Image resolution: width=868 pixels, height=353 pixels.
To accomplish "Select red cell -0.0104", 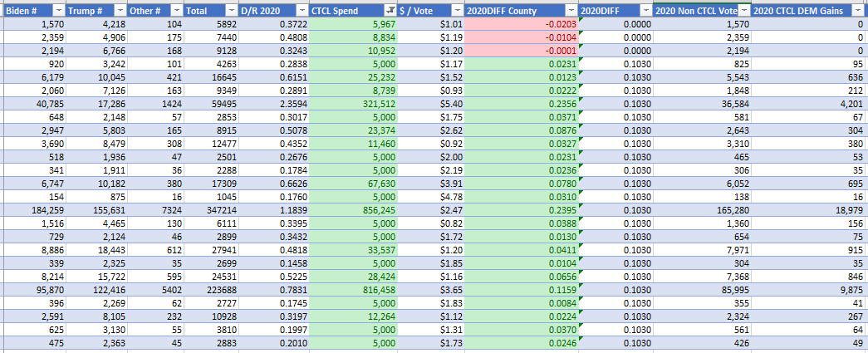I will [522, 37].
